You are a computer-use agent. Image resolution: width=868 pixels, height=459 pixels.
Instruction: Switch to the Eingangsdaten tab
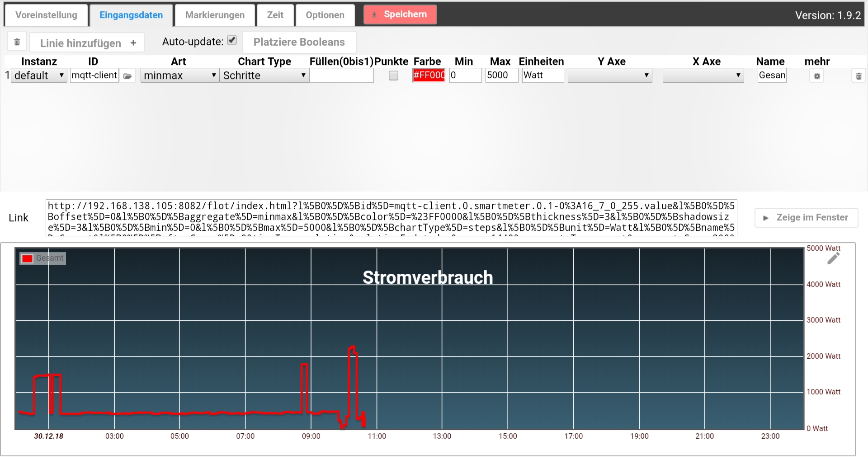[x=131, y=15]
